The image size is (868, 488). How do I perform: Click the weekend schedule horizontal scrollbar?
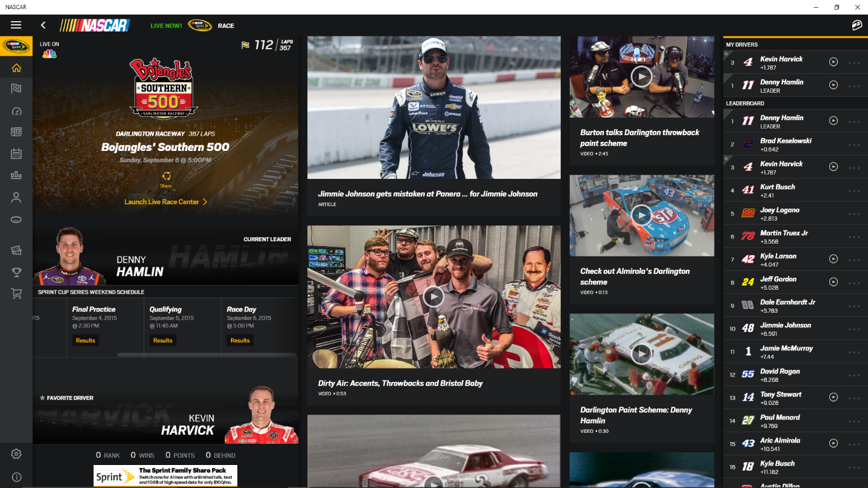(x=206, y=355)
